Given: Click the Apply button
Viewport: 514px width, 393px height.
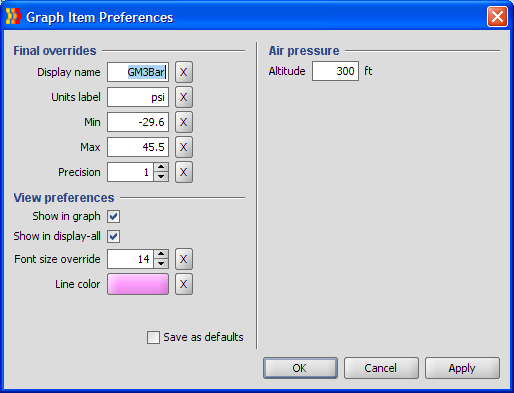Looking at the screenshot, I should click(462, 368).
